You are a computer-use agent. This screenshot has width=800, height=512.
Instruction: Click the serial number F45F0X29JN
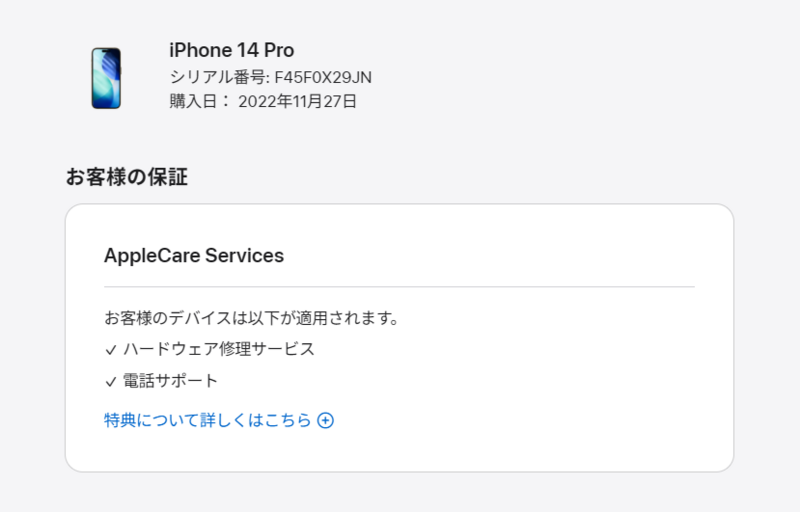click(323, 78)
